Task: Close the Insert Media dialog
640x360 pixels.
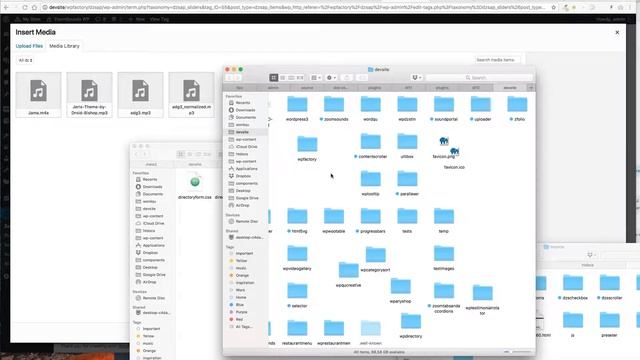Action: pos(617,32)
